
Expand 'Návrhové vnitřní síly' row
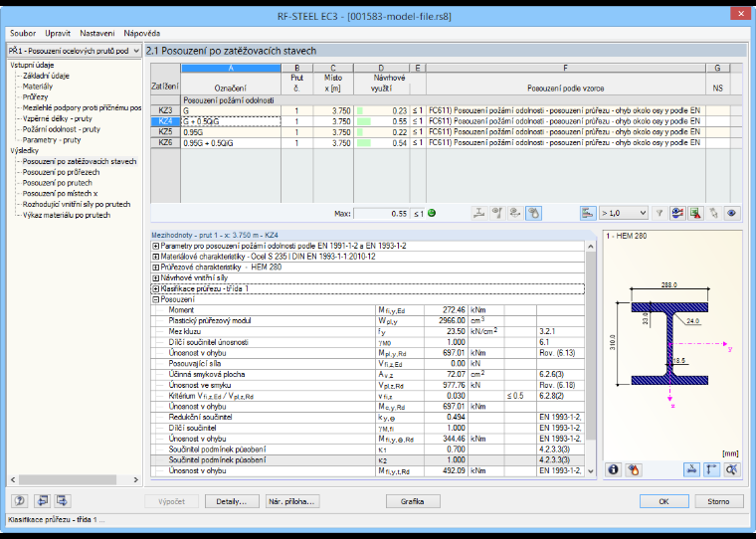[x=156, y=278]
